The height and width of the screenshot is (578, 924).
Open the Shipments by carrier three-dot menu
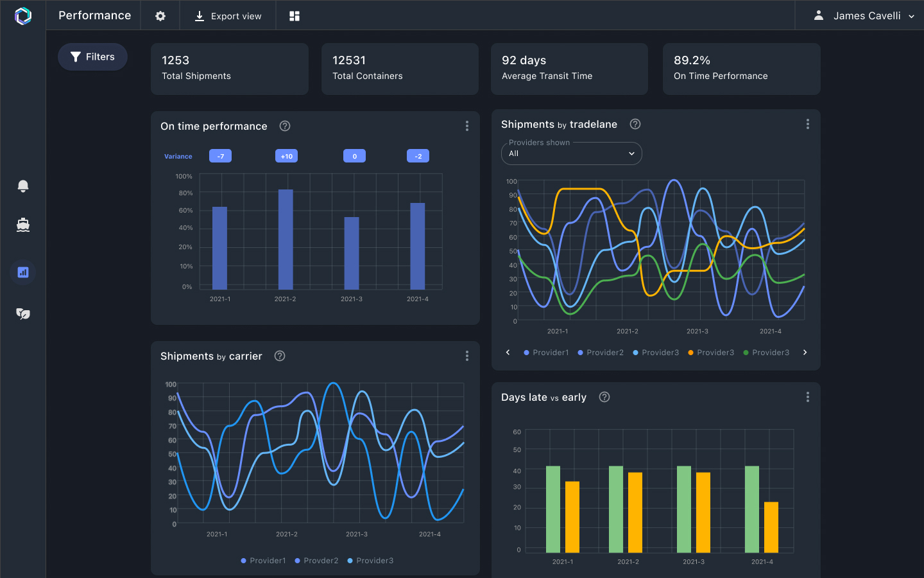pos(467,355)
